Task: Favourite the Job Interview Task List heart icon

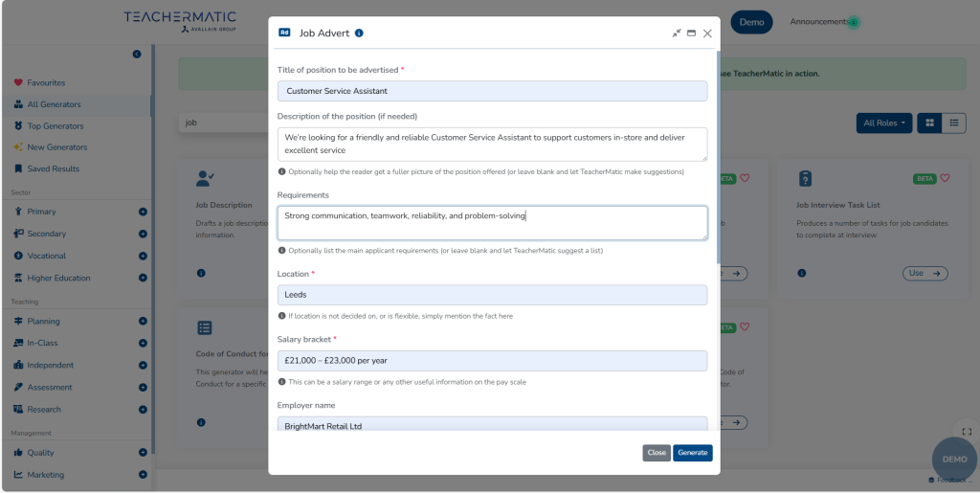Action: click(945, 178)
